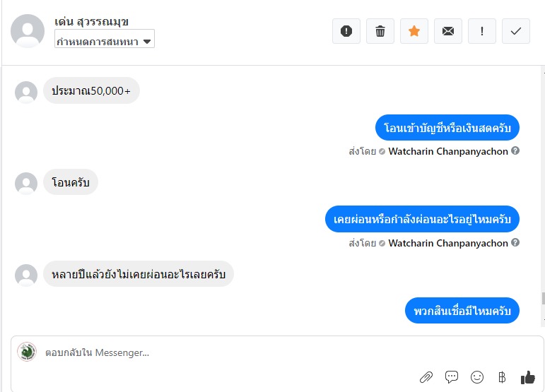Viewport: 545px width, 392px height.
Task: Click the large customer avatar in header
Action: (x=28, y=31)
